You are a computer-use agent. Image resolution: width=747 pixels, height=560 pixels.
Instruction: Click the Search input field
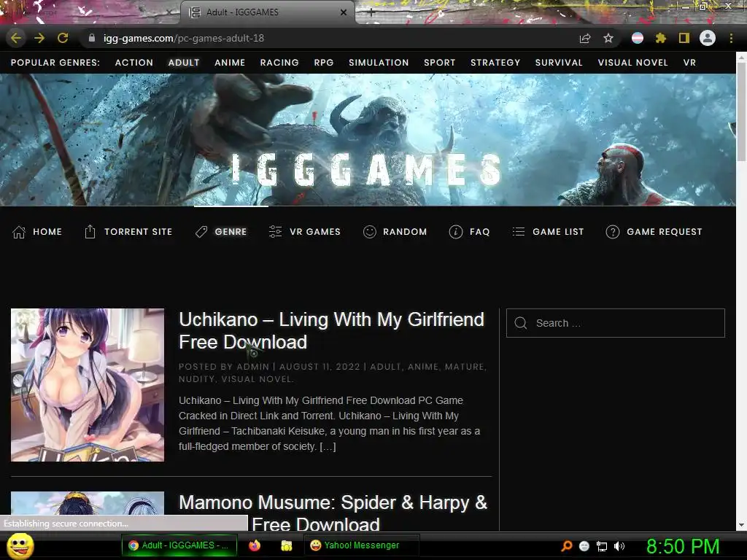click(x=616, y=323)
